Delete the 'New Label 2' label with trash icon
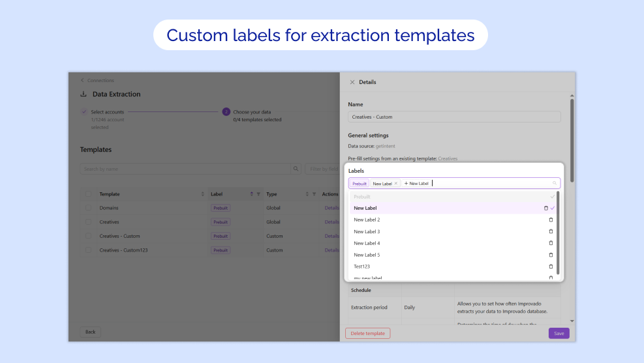644x363 pixels. pos(550,220)
